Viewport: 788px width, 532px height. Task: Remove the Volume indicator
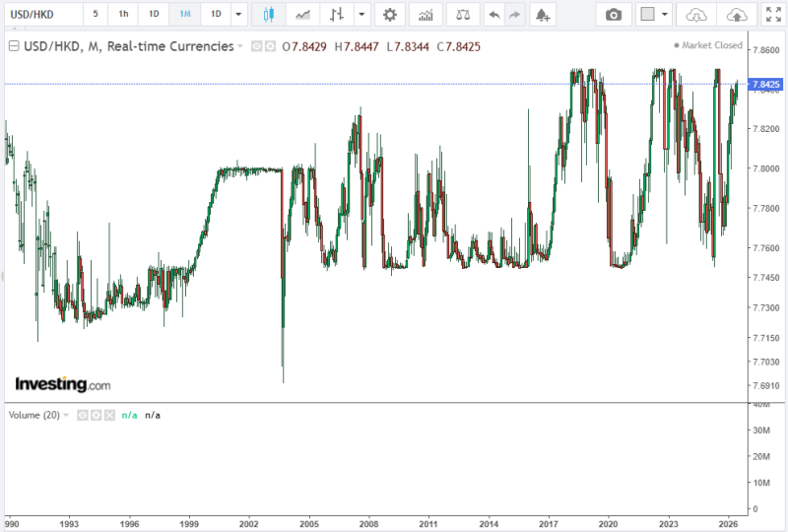pos(109,415)
